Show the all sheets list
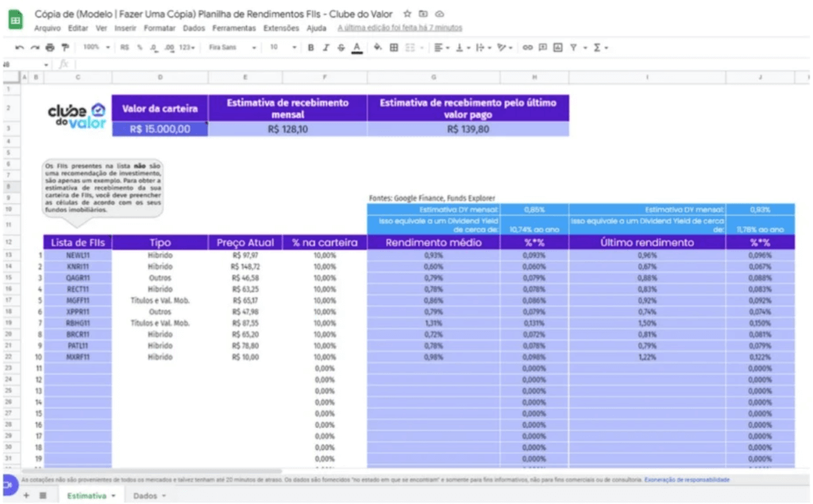The width and height of the screenshot is (813, 504). [x=43, y=496]
